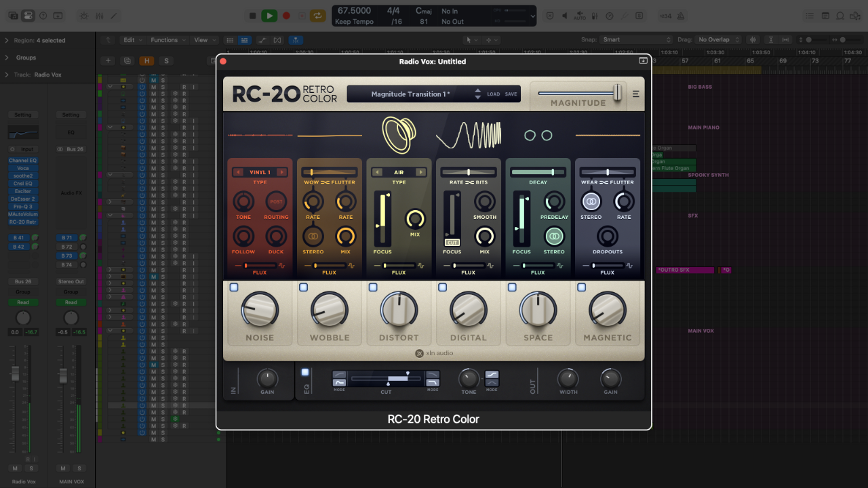The image size is (868, 488).
Task: Expand the Groups inspector disclosure triangle
Action: coord(7,58)
